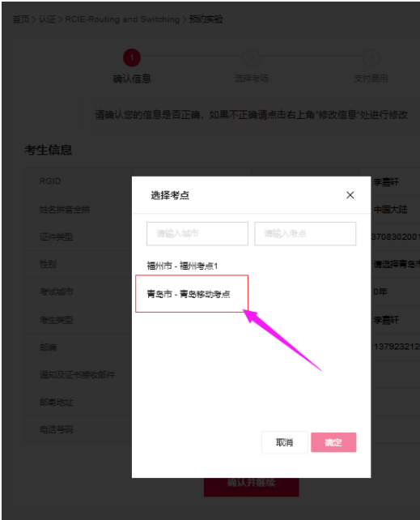The width and height of the screenshot is (420, 520).
Task: Click step 2 circle 选择考场
Action: (x=252, y=58)
